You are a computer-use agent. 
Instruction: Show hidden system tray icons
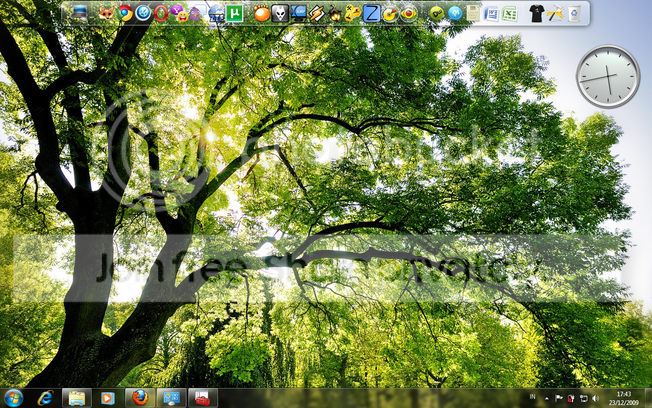pos(546,398)
